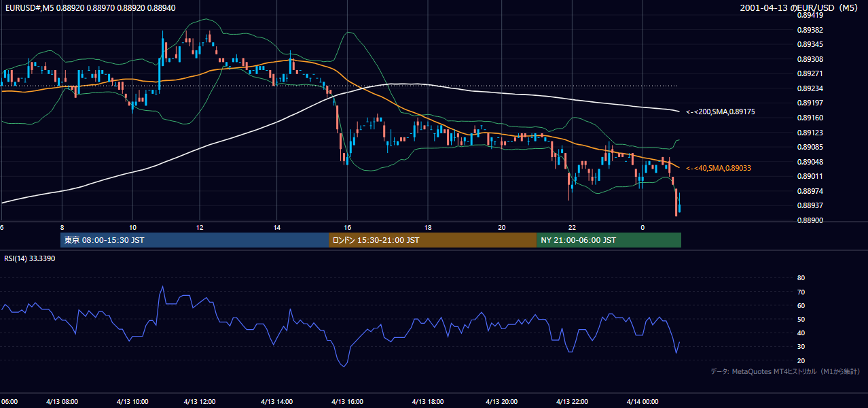The height and width of the screenshot is (408, 868).
Task: Click price axis value 0.88974
Action: [810, 191]
